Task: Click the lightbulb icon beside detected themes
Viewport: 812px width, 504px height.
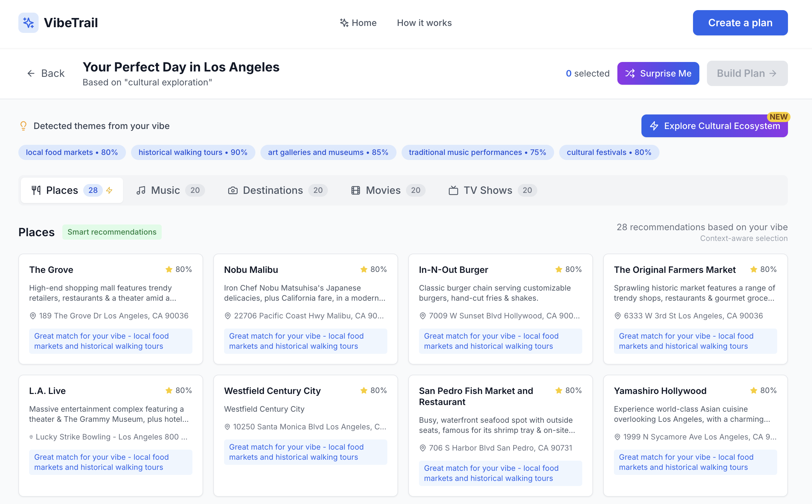Action: [x=23, y=126]
